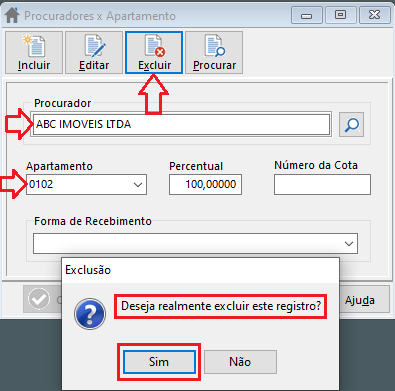Click the Excluir toolbar button
This screenshot has width=395, height=391.
tap(154, 53)
